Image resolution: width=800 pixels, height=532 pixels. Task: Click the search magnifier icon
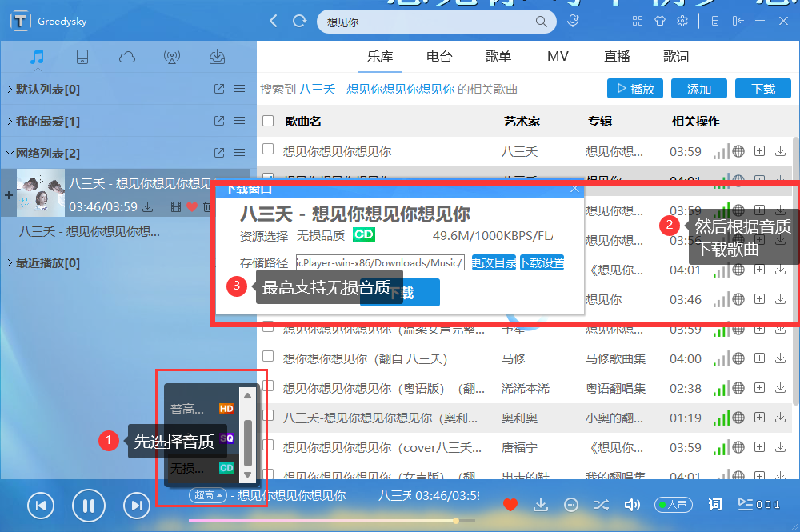point(542,22)
